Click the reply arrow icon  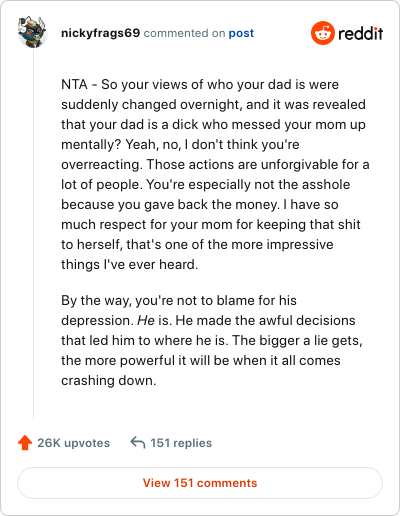[138, 443]
